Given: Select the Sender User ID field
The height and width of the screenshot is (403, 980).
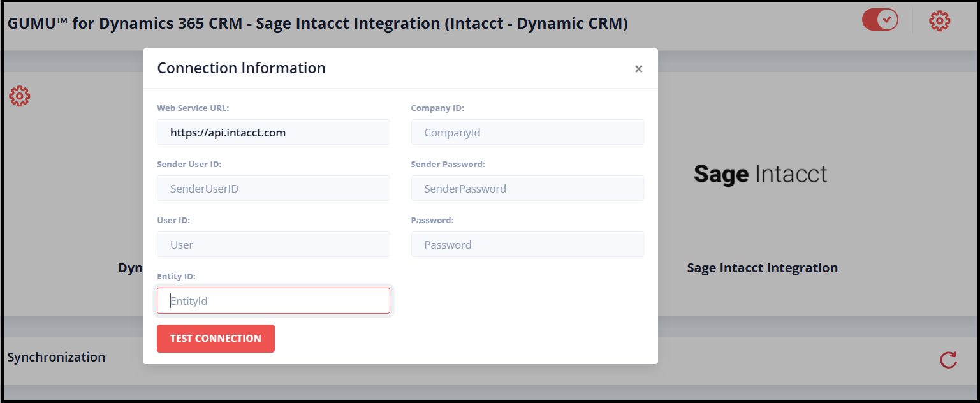Looking at the screenshot, I should tap(273, 188).
